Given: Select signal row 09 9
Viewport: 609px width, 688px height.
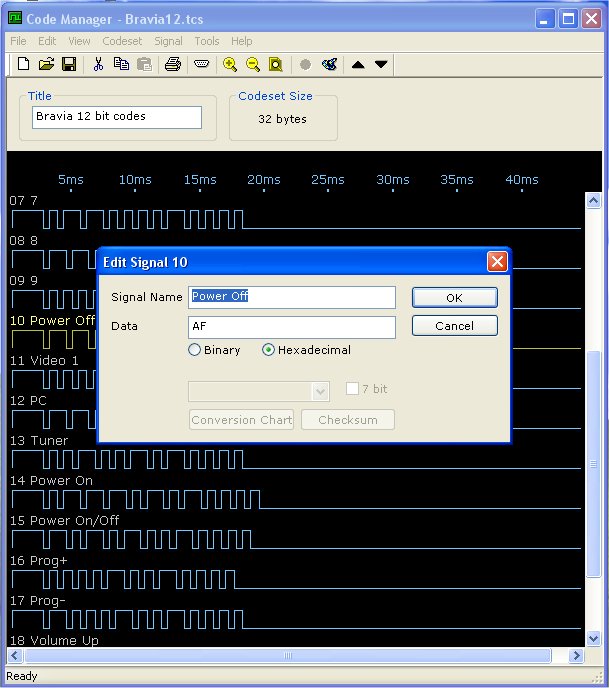Looking at the screenshot, I should click(x=23, y=281).
